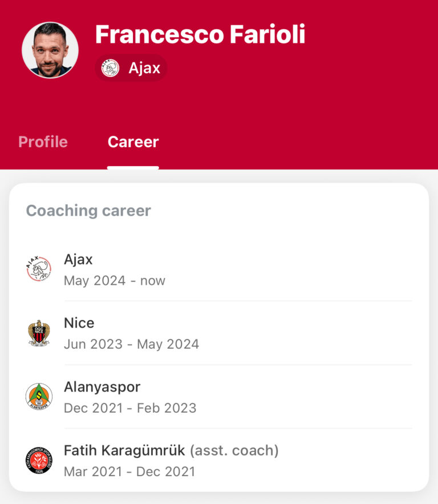Tap the Ajax logo in the coaching list
The image size is (438, 504).
pyautogui.click(x=39, y=269)
